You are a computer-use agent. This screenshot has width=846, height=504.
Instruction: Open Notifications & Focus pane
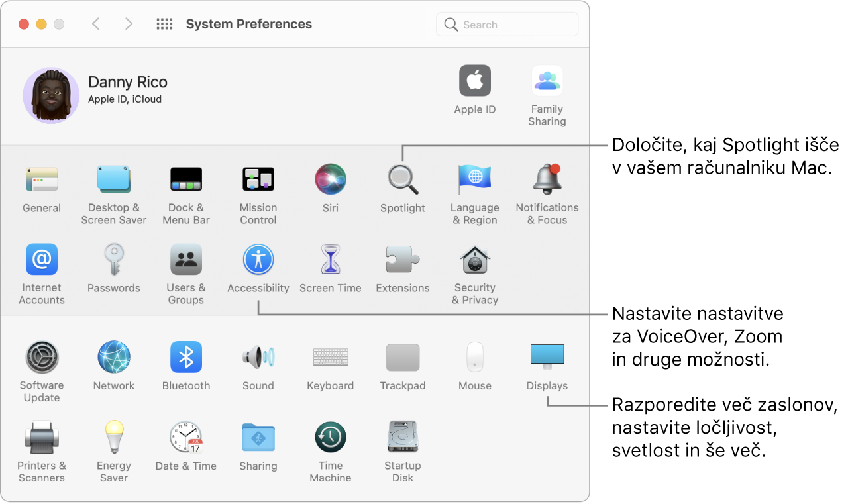(x=547, y=179)
